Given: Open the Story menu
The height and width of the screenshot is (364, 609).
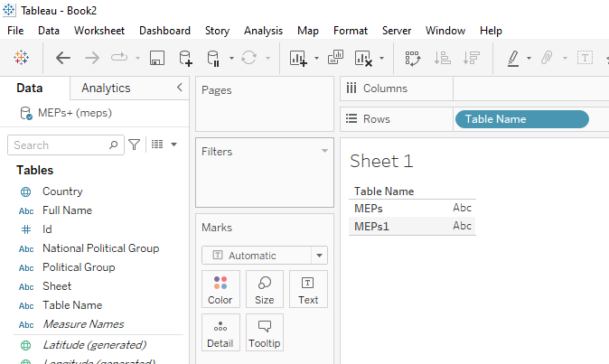Looking at the screenshot, I should (217, 31).
